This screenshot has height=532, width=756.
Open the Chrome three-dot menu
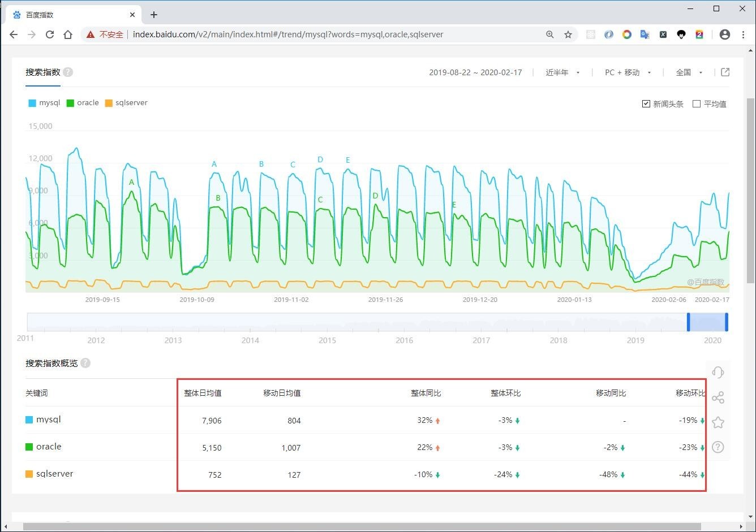click(x=743, y=34)
